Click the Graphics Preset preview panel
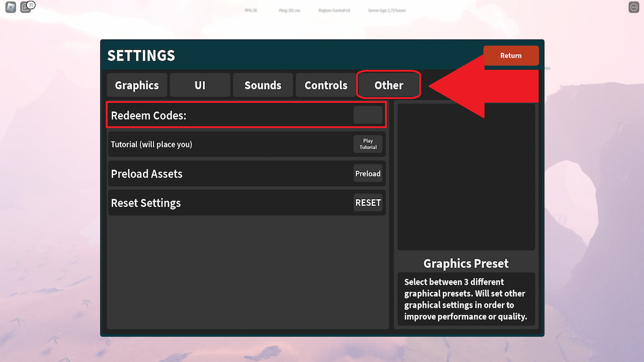This screenshot has width=644, height=362. [x=466, y=176]
